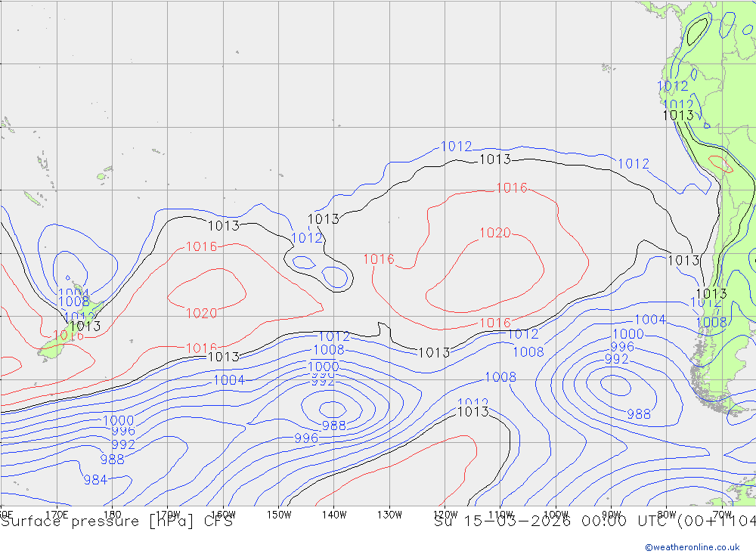Click the 120W longitude axis label
This screenshot has height=554, width=756.
[x=445, y=514]
